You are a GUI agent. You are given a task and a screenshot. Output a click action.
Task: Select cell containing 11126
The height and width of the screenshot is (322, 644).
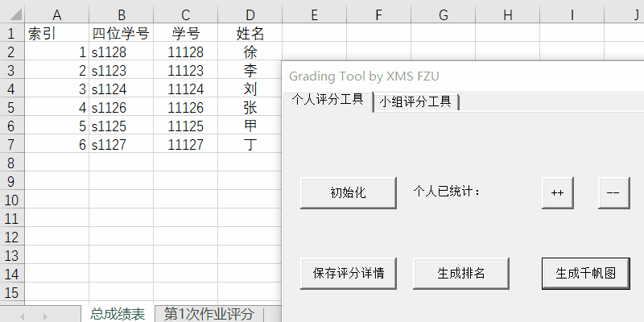coord(186,107)
